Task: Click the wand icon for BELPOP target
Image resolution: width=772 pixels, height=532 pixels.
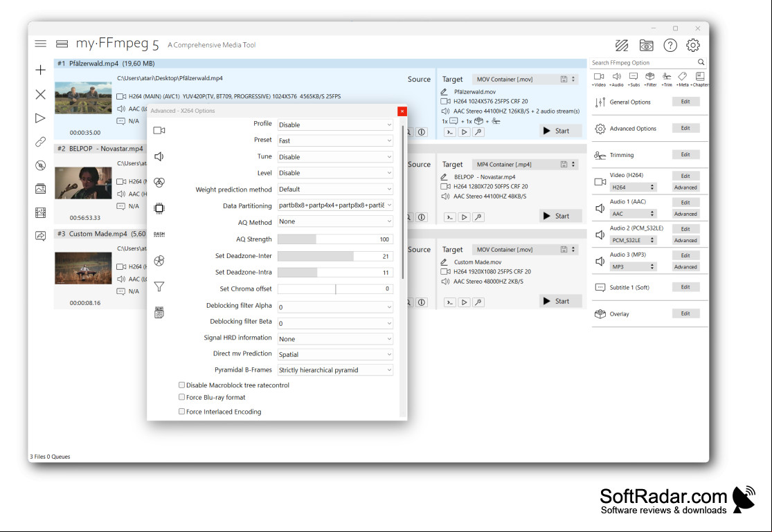Action: [x=478, y=217]
